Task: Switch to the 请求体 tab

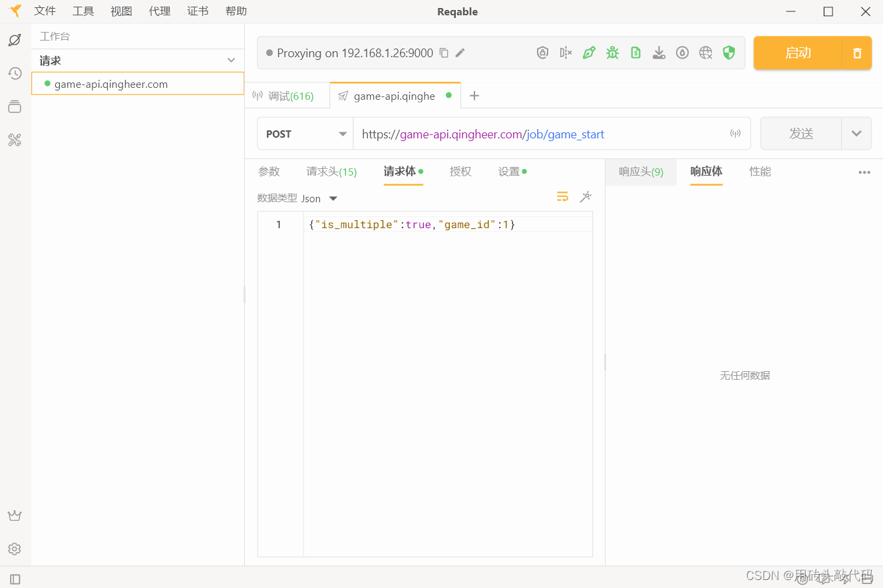Action: 403,172
